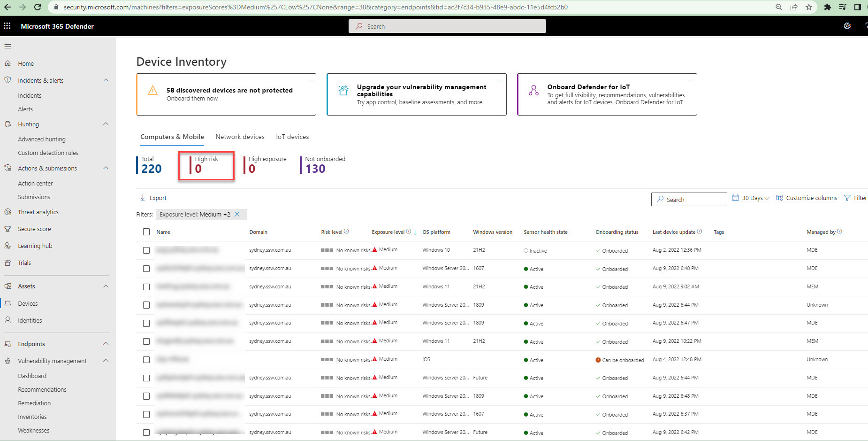This screenshot has width=868, height=441.
Task: Click the Export download icon
Action: [143, 198]
